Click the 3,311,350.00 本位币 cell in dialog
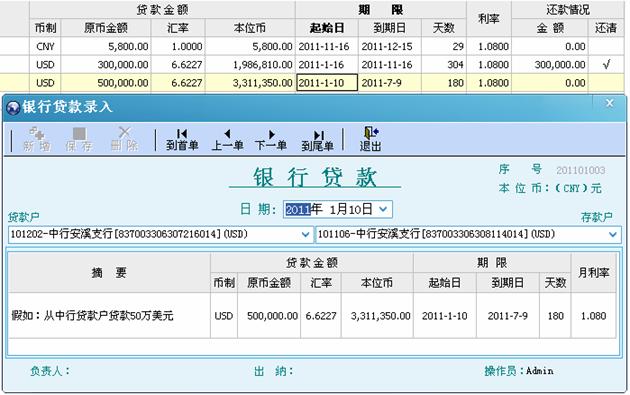 click(x=377, y=316)
